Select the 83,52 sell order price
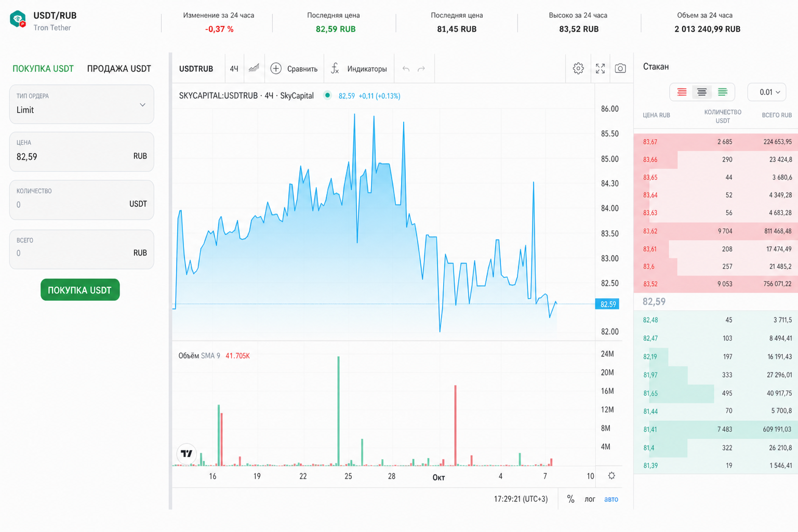Image resolution: width=798 pixels, height=532 pixels. 650,284
